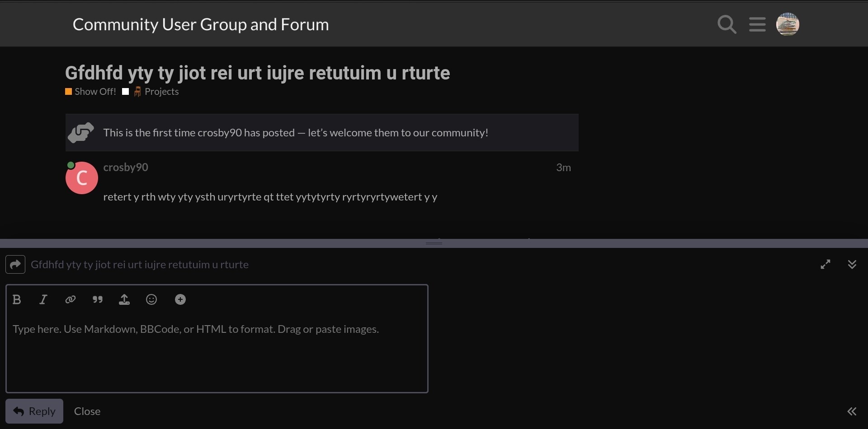Open the reply-type selector arrow button
868x429 pixels.
(15, 264)
